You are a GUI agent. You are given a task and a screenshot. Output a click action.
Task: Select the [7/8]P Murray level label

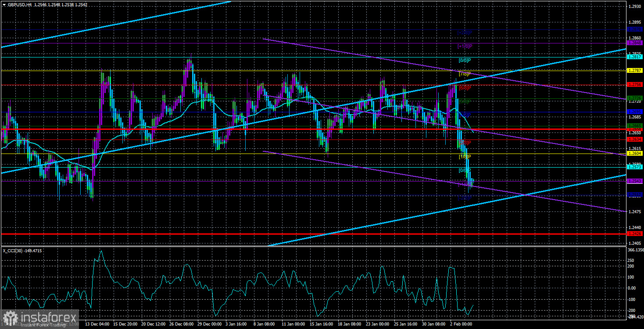click(x=465, y=74)
